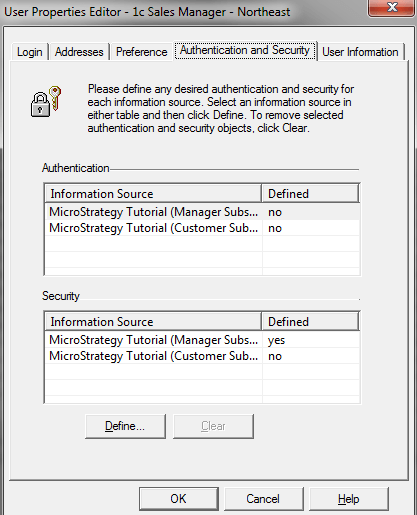This screenshot has height=515, width=417.
Task: Click Information Source header in Authentication table
Action: [153, 194]
